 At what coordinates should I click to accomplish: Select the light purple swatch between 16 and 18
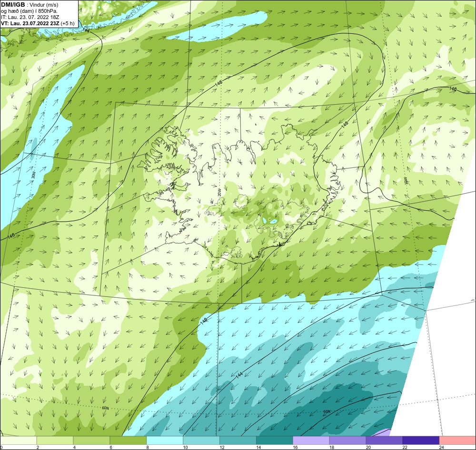(x=311, y=440)
